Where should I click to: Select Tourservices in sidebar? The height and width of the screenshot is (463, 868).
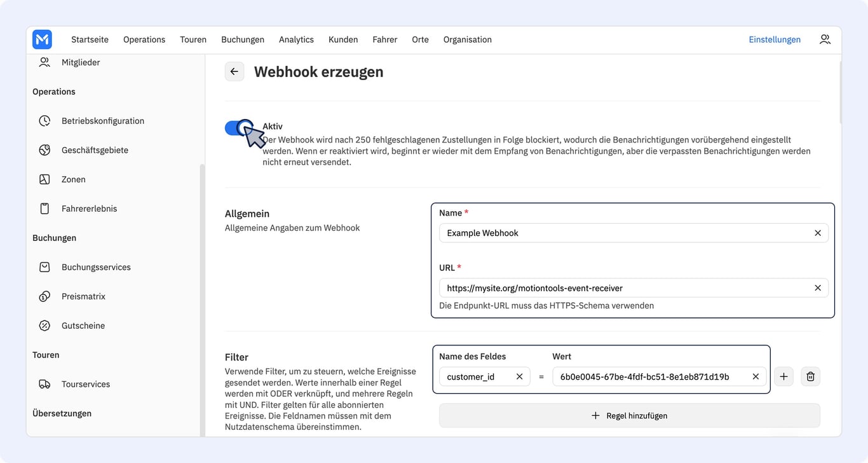point(86,384)
